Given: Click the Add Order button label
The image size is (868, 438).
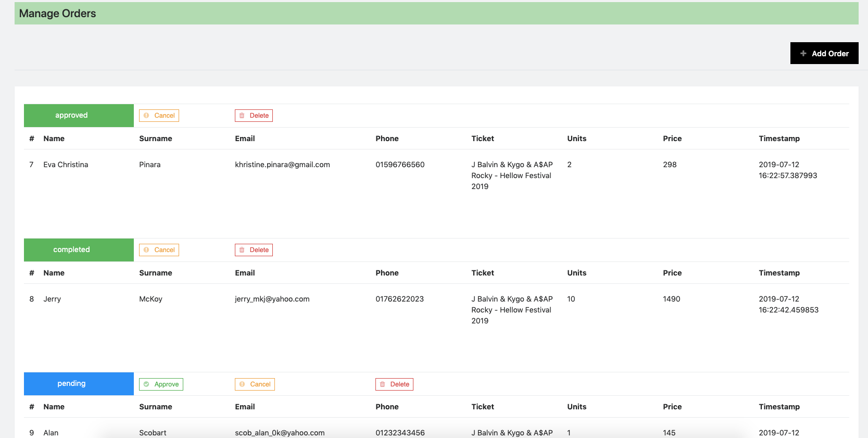Looking at the screenshot, I should point(830,54).
